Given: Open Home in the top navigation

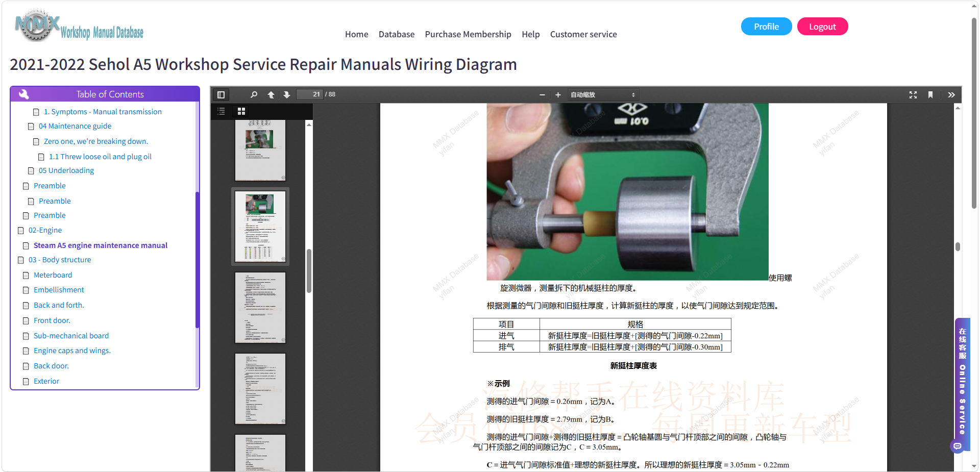Looking at the screenshot, I should pos(356,34).
